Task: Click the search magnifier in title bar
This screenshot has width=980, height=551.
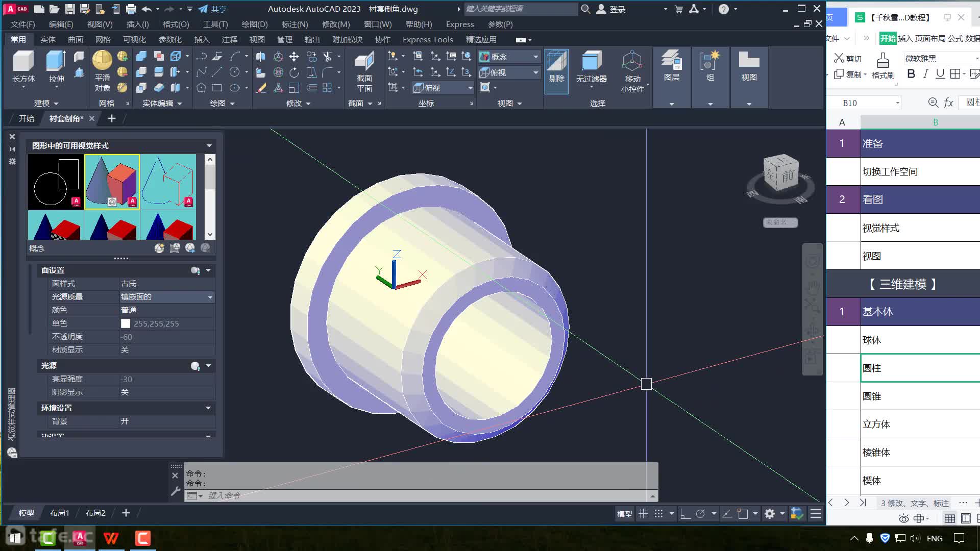Action: (x=585, y=9)
